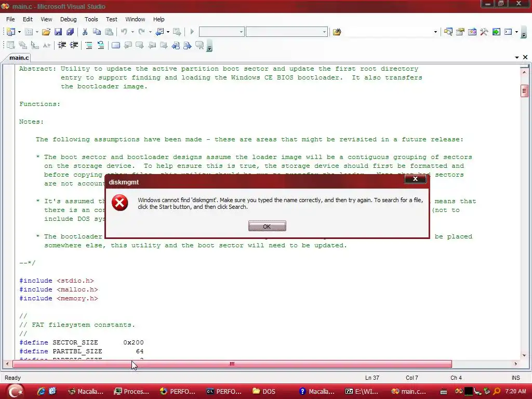Toggle bookmark on current line icon

pos(116,45)
